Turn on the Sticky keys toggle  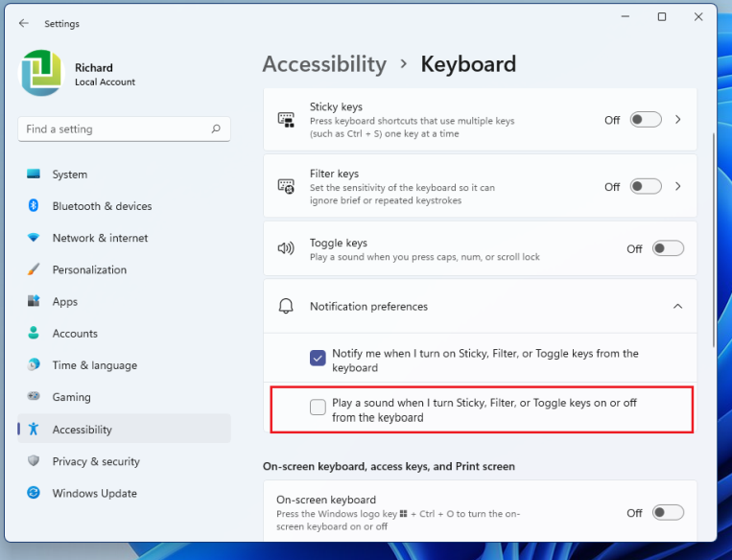646,120
